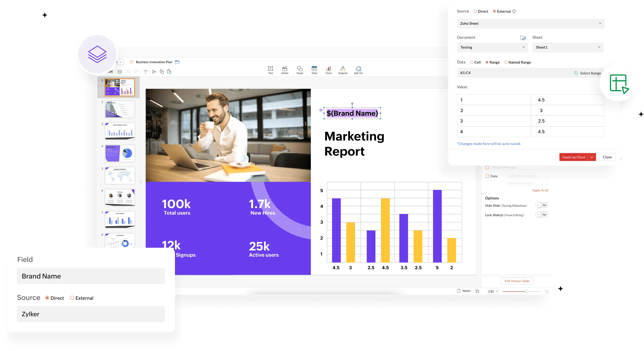Click the Shape tool icon
The width and height of the screenshot is (644, 351).
[299, 70]
